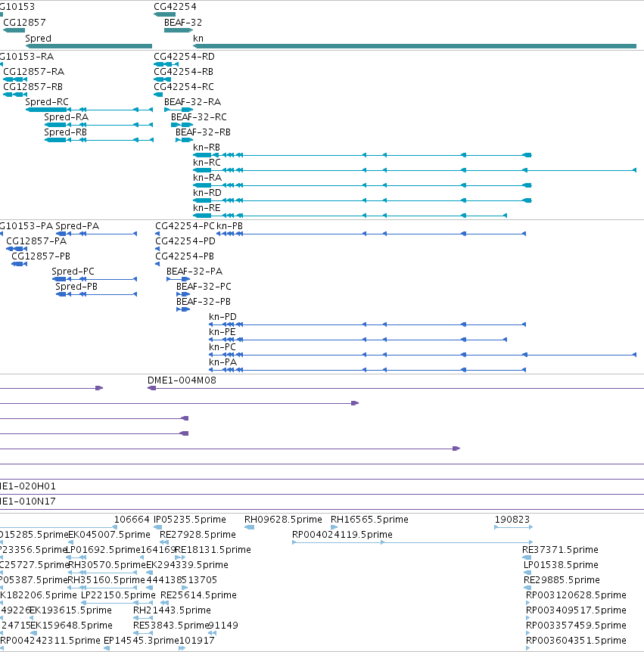Select transcript Spred-RA
Viewport: 644px width, 652px height.
click(x=98, y=125)
